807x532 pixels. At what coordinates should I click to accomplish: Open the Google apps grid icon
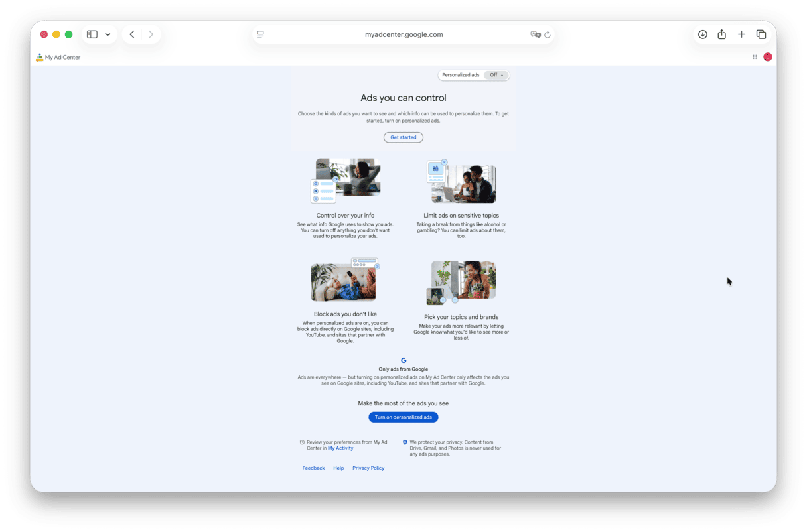click(755, 57)
